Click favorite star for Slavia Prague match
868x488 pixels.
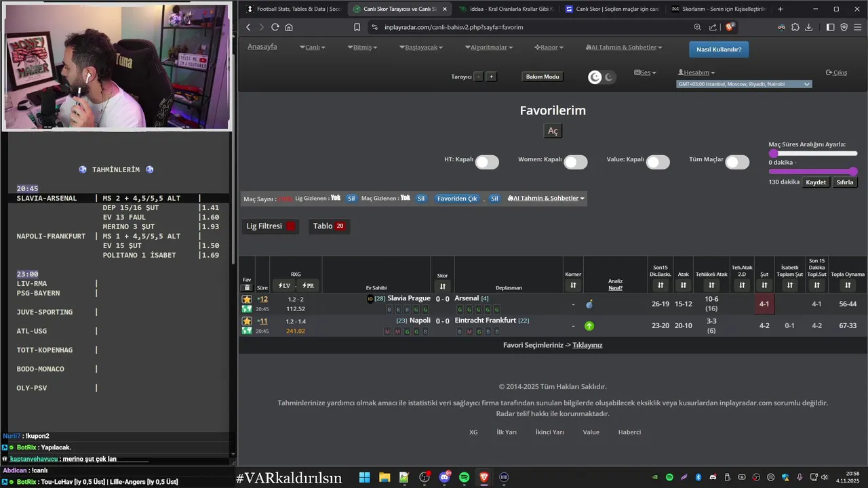[x=247, y=299]
